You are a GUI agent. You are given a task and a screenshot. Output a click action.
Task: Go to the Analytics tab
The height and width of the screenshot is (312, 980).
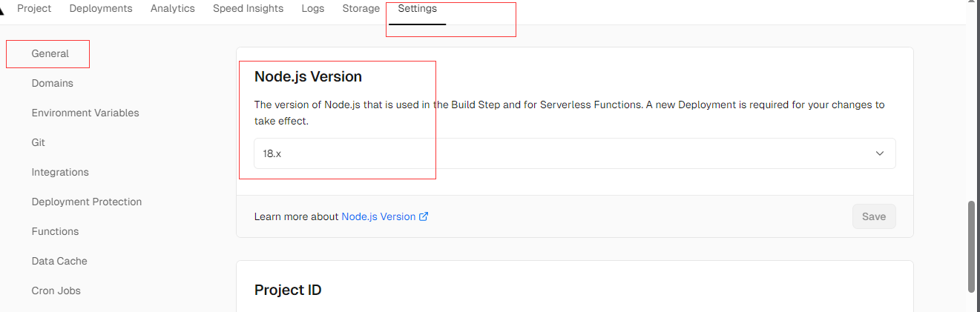(x=172, y=9)
